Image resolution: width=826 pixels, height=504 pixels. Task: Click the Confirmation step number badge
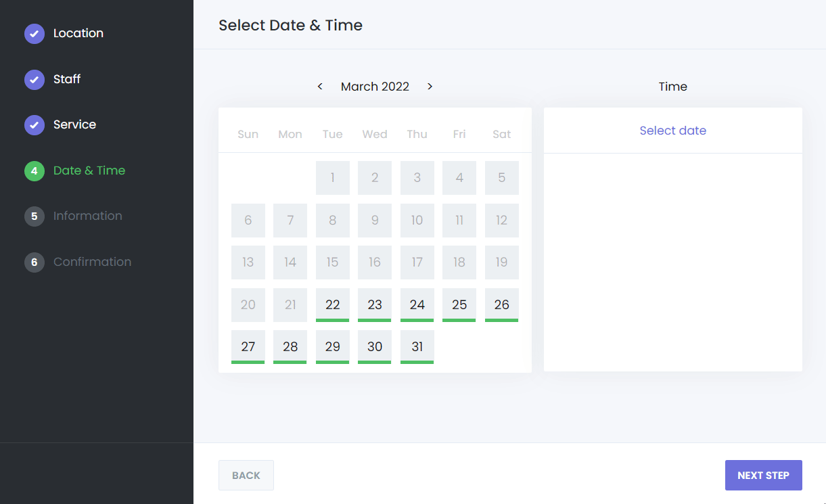click(x=34, y=262)
